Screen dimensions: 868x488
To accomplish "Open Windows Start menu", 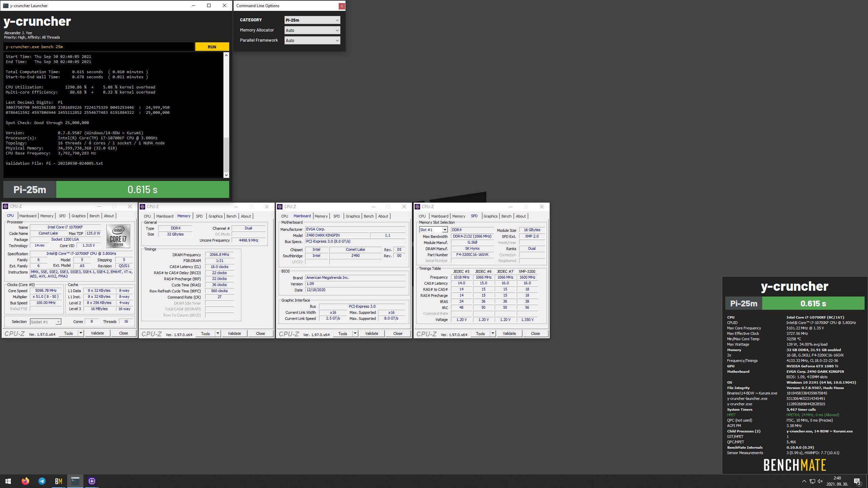I will tap(8, 481).
